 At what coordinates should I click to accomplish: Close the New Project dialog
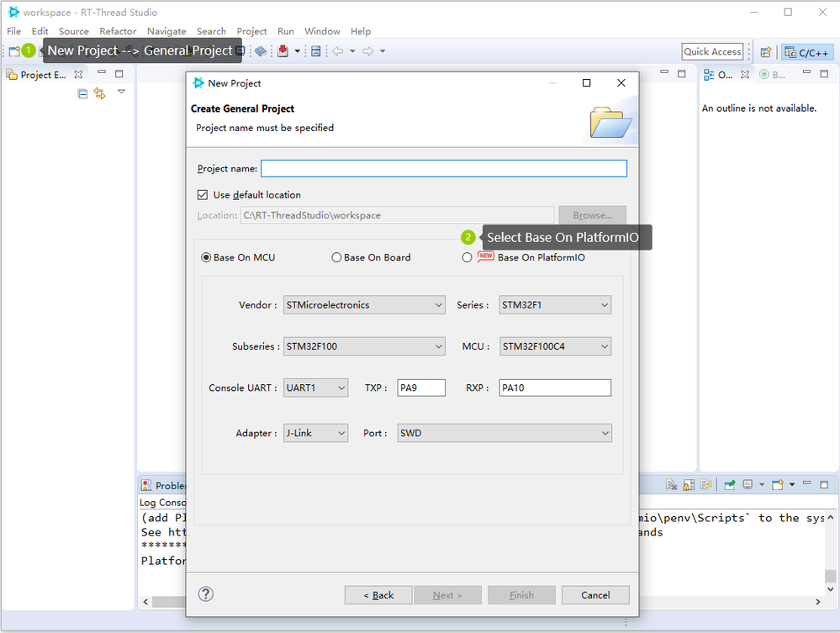(621, 83)
